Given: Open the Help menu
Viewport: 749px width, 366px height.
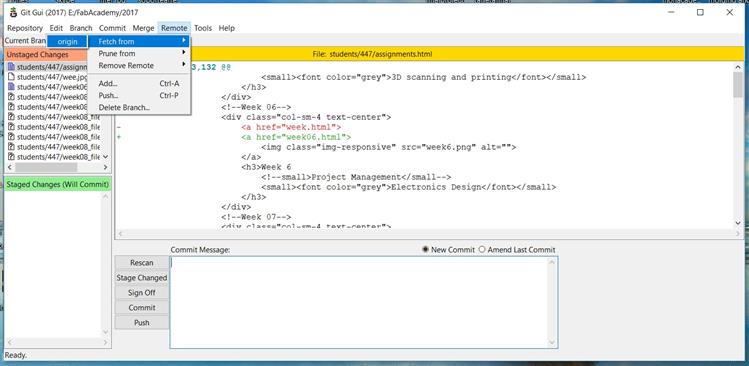Looking at the screenshot, I should coord(226,28).
